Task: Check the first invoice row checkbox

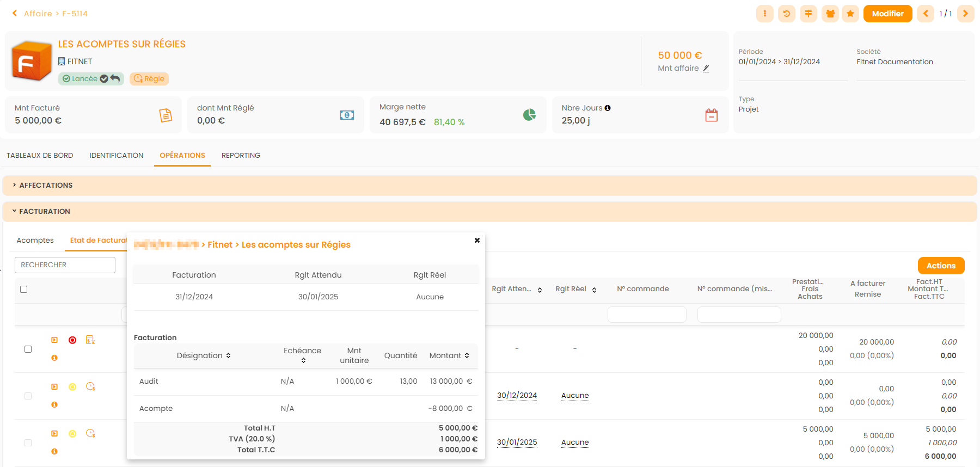Action: click(x=28, y=349)
